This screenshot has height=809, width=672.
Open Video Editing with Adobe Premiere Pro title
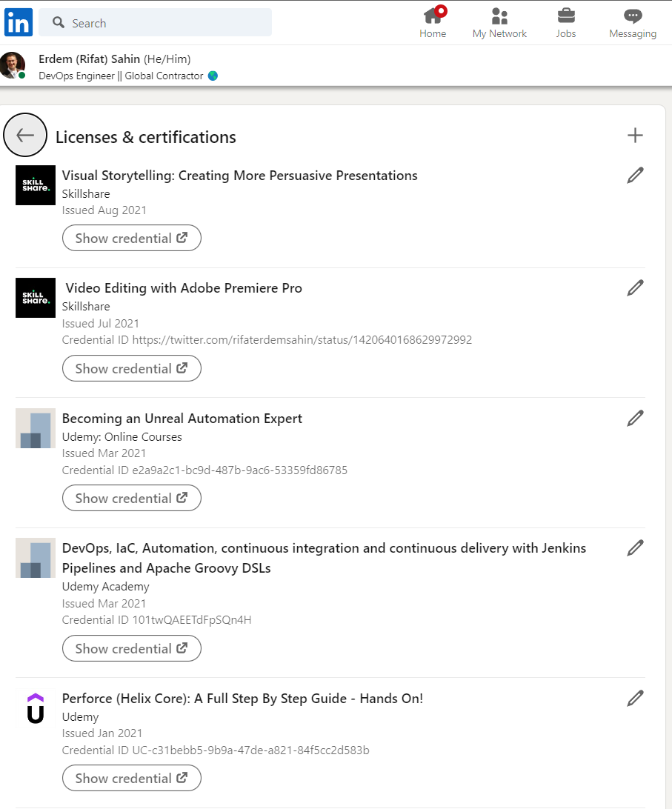[x=184, y=288]
